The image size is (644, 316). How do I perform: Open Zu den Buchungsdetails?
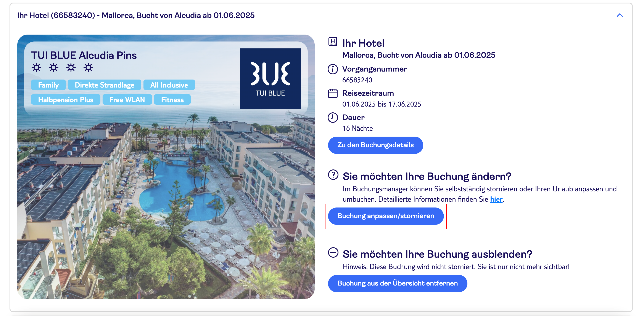[375, 145]
